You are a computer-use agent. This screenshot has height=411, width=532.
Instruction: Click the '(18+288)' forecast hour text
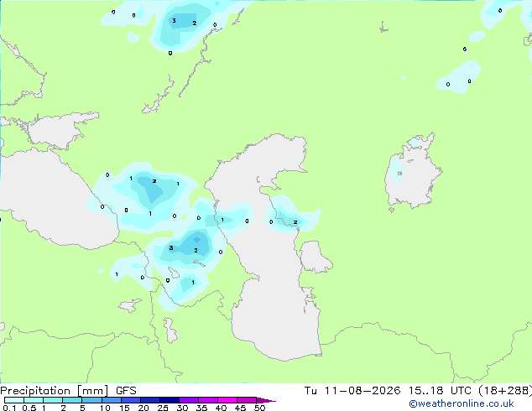[x=505, y=391]
